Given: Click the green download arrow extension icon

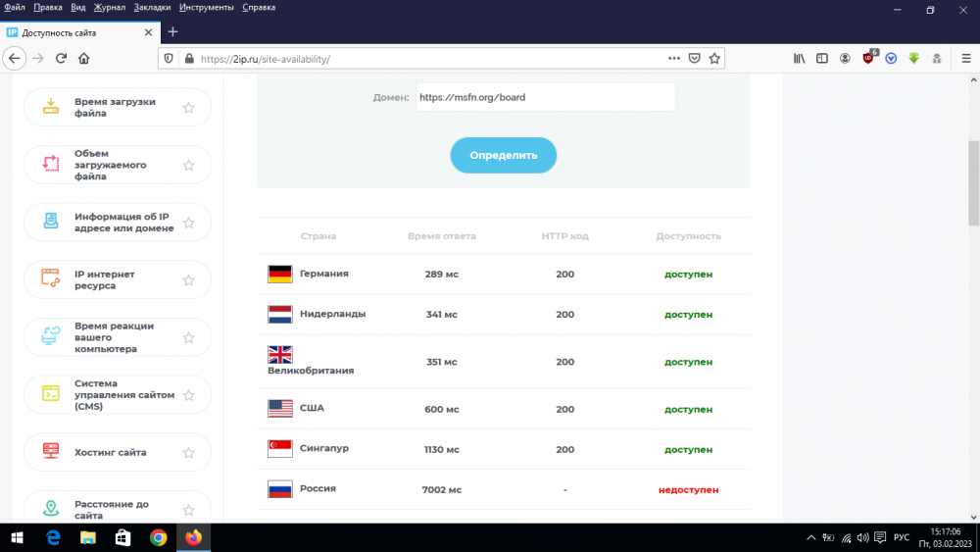Looking at the screenshot, I should pyautogui.click(x=913, y=58).
